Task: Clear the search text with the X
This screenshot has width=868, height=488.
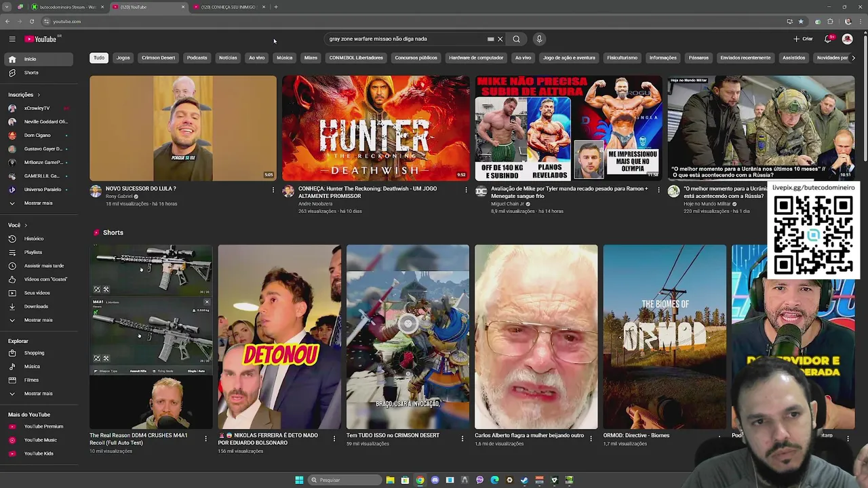Action: pos(500,39)
